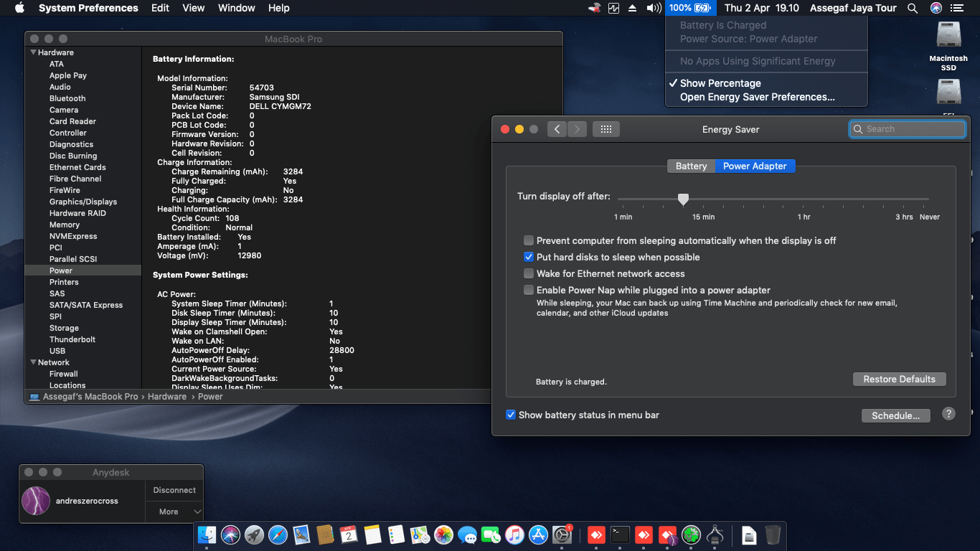Click activity graph icon in menu bar
Viewport: 980px width, 551px height.
[x=613, y=8]
